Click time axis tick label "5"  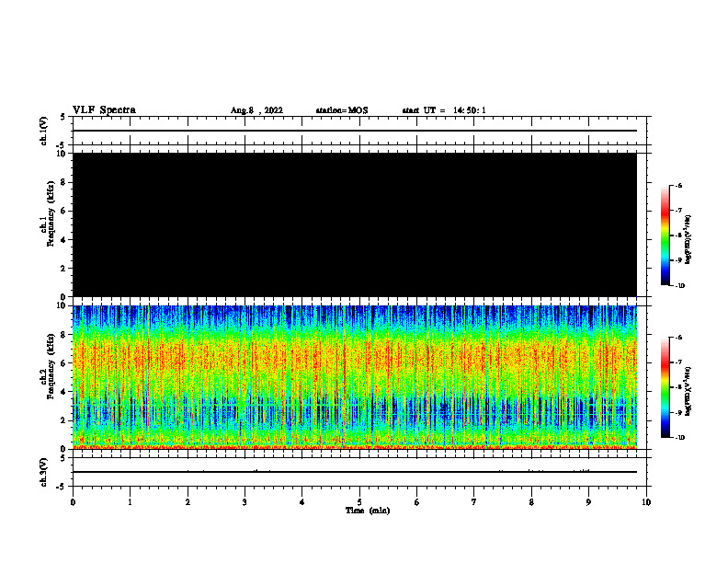click(x=359, y=502)
